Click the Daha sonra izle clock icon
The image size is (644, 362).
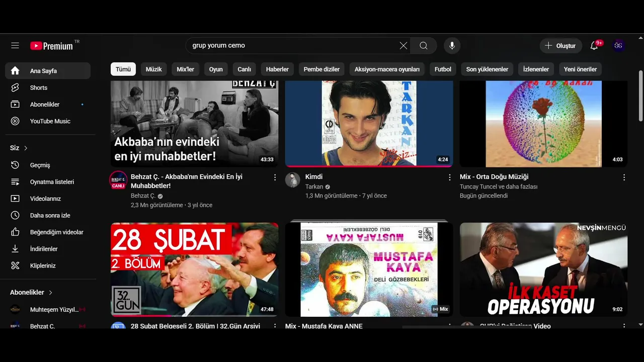[x=15, y=215]
